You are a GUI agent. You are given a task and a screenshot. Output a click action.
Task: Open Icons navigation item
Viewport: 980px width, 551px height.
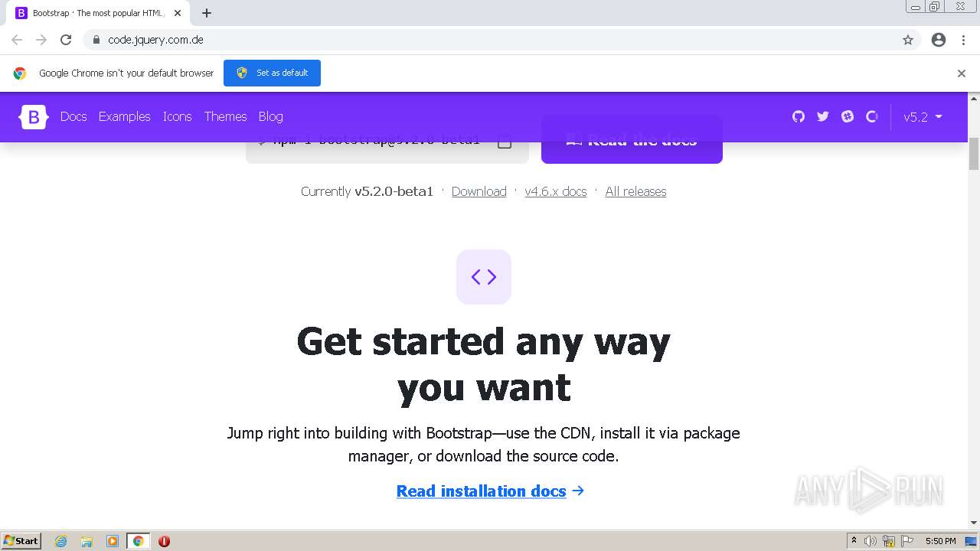(177, 116)
